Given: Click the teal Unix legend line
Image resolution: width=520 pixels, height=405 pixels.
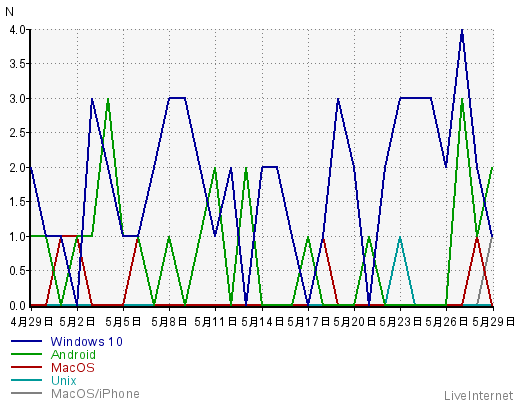Looking at the screenshot, I should (26, 380).
